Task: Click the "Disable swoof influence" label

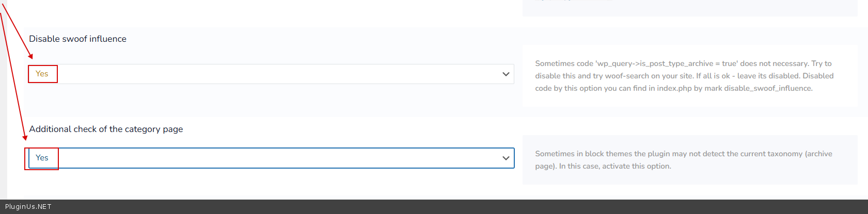Action: pos(77,39)
